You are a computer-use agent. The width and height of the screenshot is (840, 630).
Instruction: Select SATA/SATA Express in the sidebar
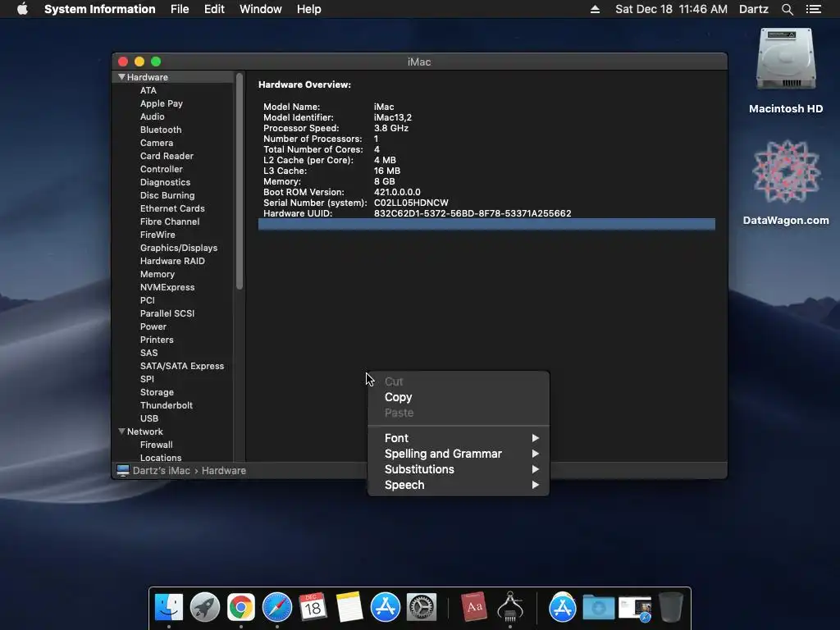[x=181, y=366]
